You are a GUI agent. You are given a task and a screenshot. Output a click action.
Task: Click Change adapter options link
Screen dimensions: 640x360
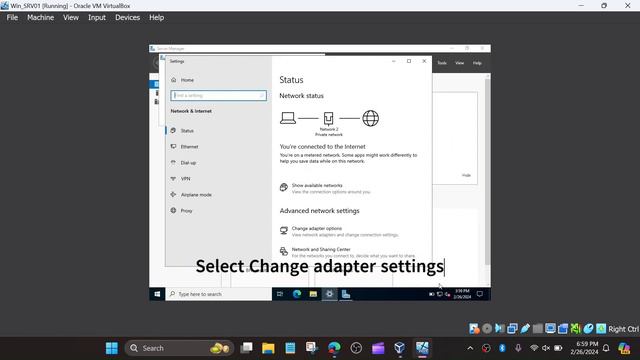click(x=317, y=229)
